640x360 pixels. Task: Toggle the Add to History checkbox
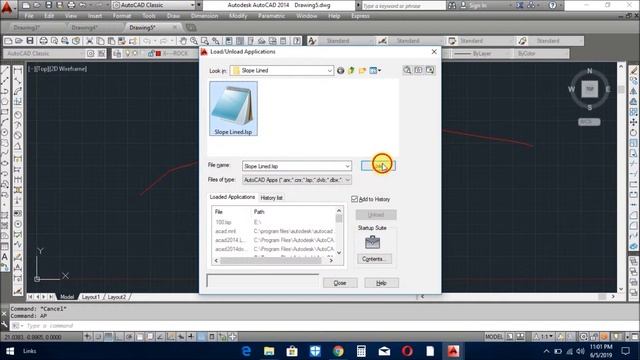pyautogui.click(x=354, y=199)
